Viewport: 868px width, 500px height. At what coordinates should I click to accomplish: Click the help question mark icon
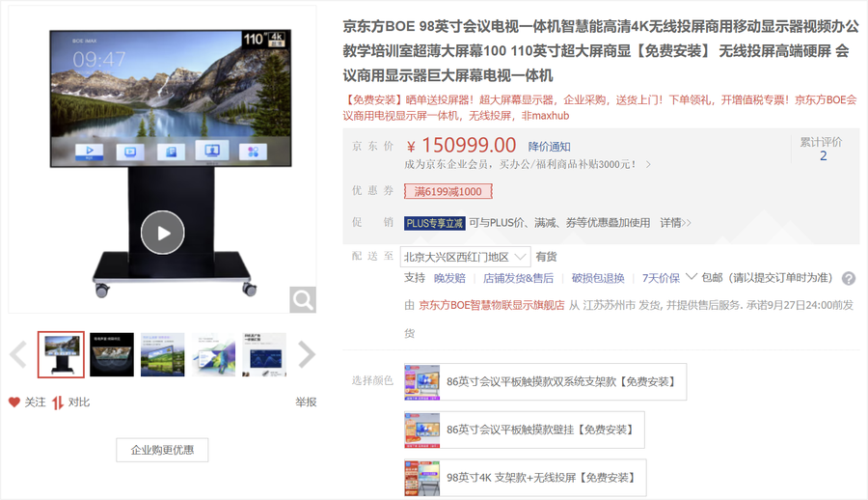click(849, 278)
